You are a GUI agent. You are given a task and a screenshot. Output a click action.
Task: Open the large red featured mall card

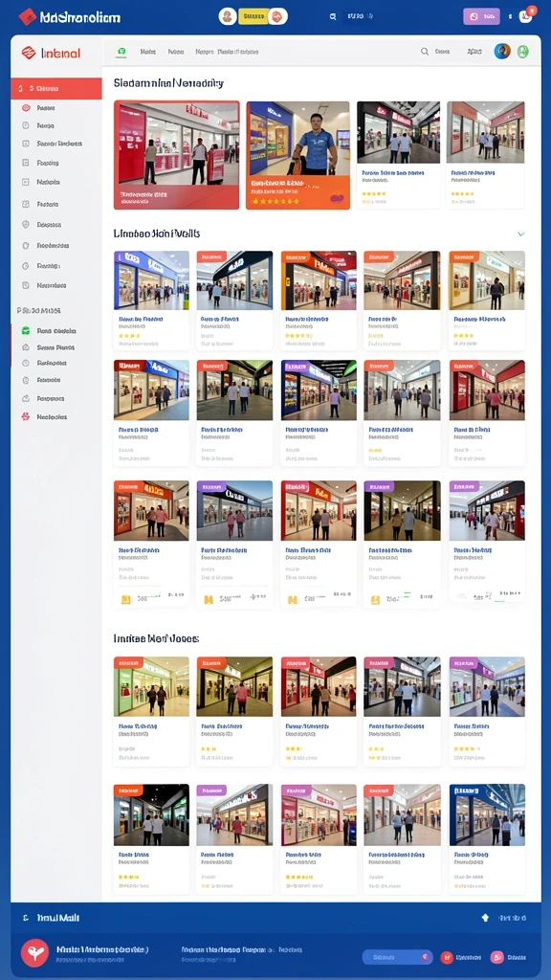coord(177,155)
